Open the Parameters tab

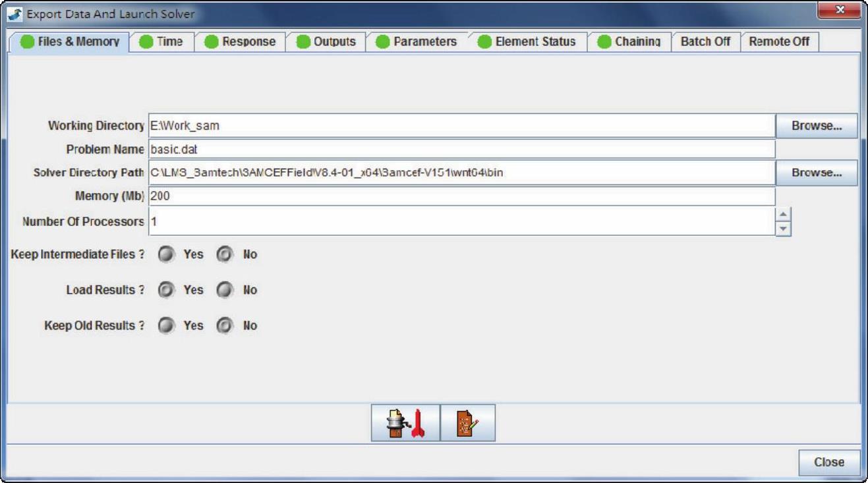[417, 42]
